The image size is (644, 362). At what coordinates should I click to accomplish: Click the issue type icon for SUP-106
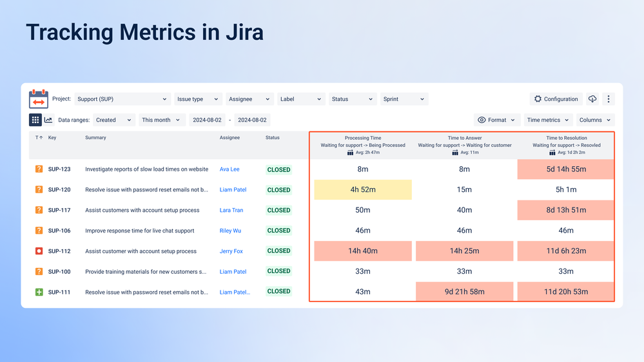39,231
